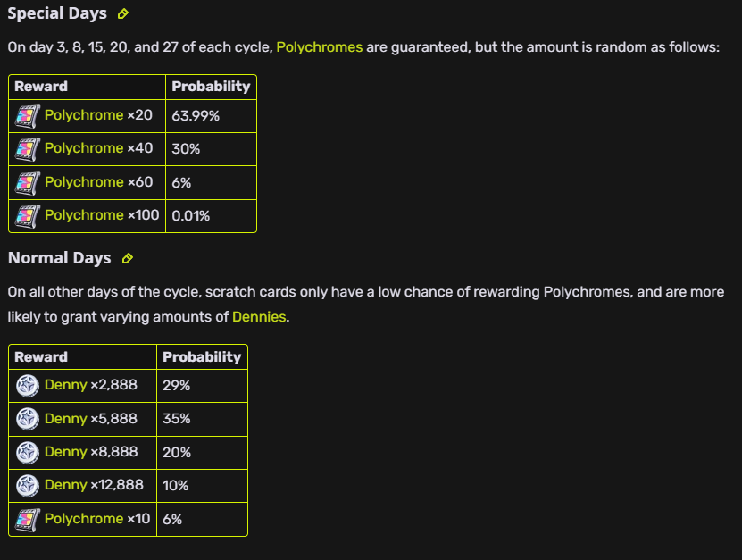
Task: Open the Denny link in the ×12,888 row
Action: pos(65,485)
